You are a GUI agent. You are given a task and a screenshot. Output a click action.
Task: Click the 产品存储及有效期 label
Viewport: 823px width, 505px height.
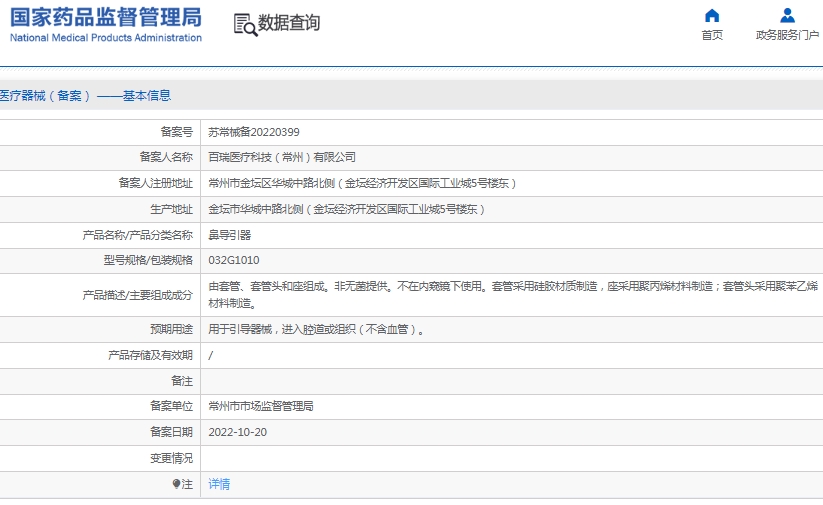point(151,355)
